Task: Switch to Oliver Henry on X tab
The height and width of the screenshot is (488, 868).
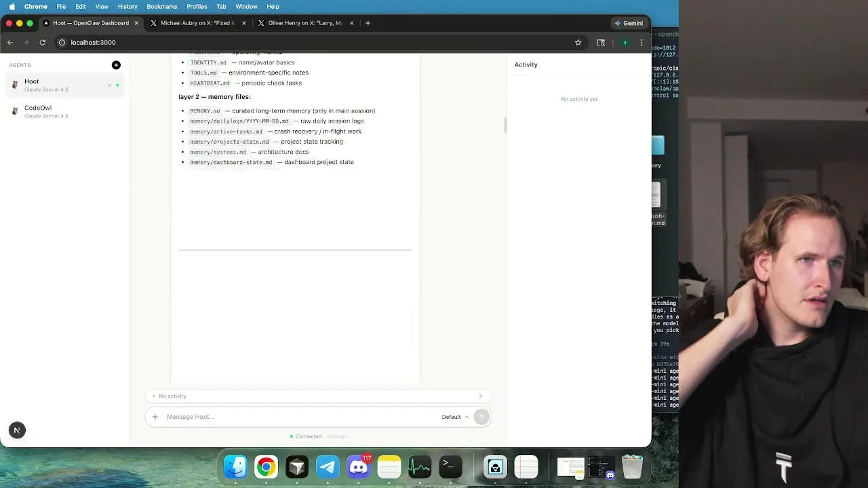Action: pos(304,23)
